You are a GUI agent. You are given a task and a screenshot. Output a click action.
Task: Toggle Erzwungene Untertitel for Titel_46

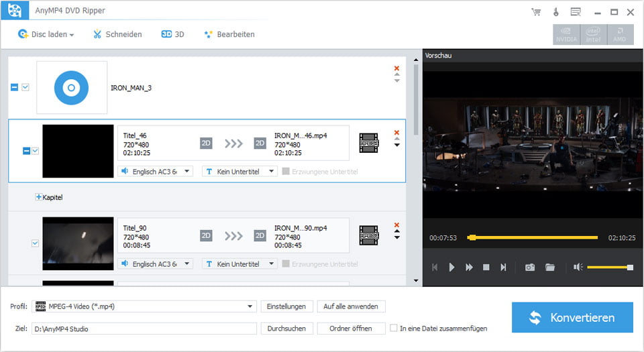[286, 171]
